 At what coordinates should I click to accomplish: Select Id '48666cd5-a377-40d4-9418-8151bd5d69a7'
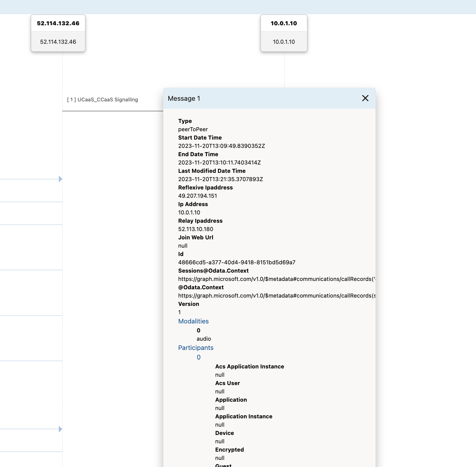pyautogui.click(x=237, y=262)
